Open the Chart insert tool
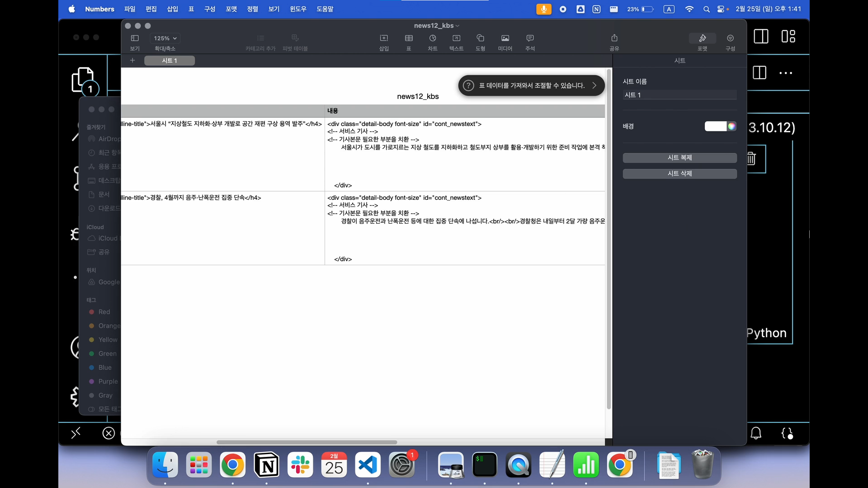This screenshot has height=488, width=868. click(x=433, y=38)
